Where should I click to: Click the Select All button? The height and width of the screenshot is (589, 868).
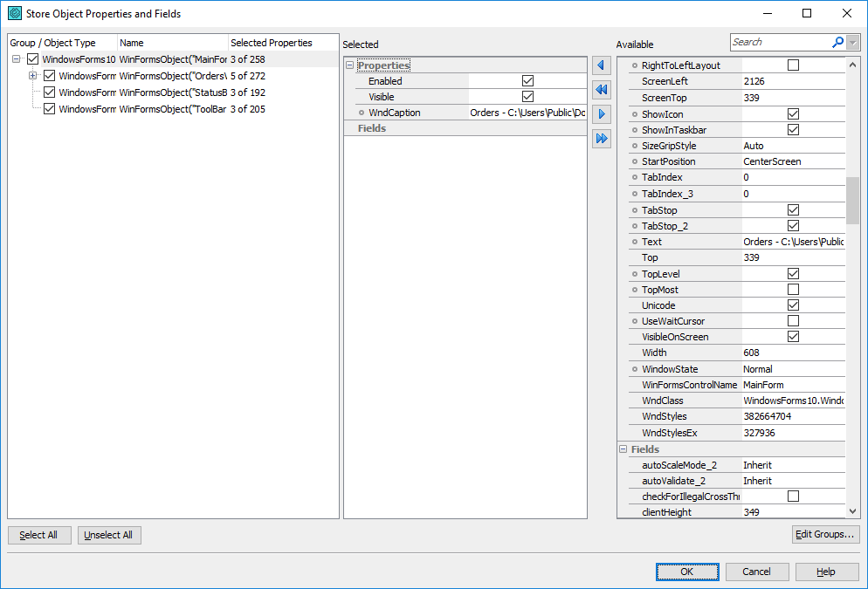39,535
